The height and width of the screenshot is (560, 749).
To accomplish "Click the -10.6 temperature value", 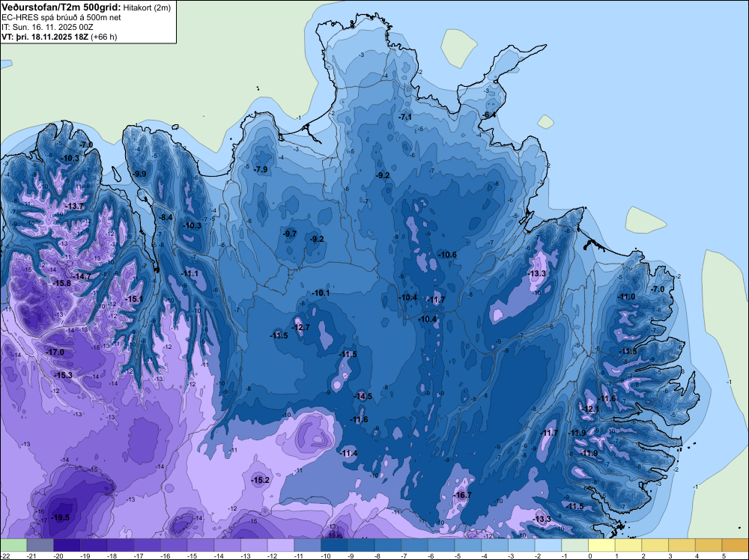I will tap(448, 255).
